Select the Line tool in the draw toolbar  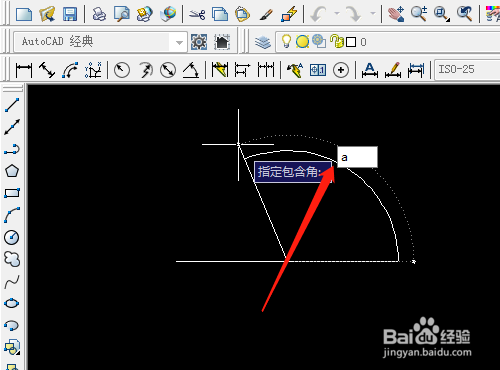tap(12, 105)
